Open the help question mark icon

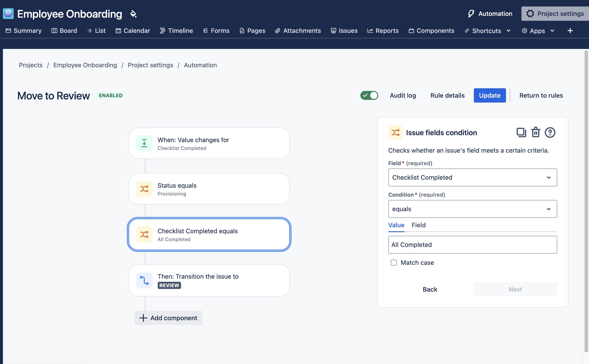coord(550,133)
